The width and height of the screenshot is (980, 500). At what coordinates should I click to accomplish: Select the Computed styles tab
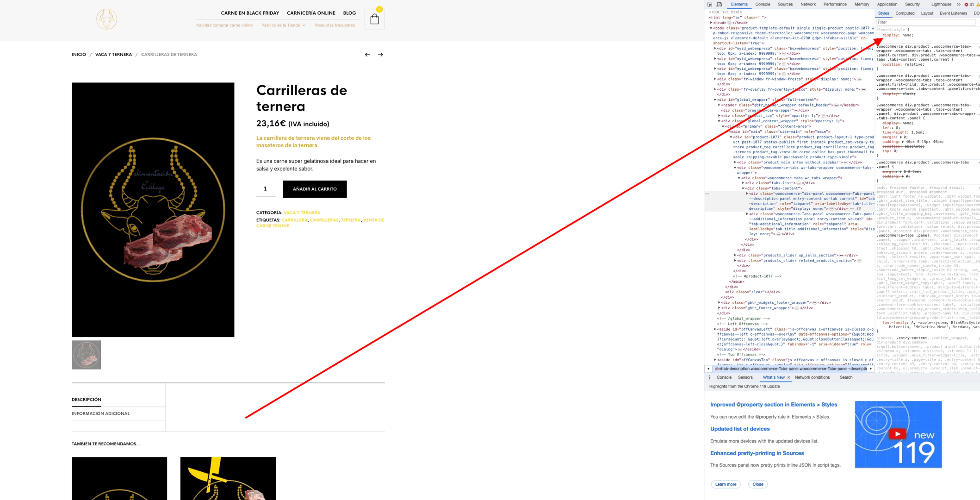(x=905, y=13)
